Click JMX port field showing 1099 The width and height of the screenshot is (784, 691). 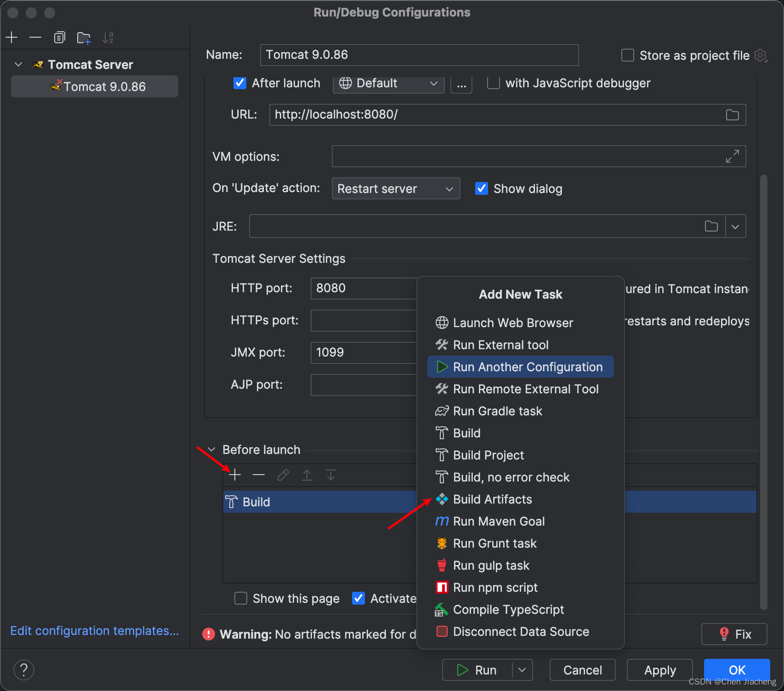364,352
